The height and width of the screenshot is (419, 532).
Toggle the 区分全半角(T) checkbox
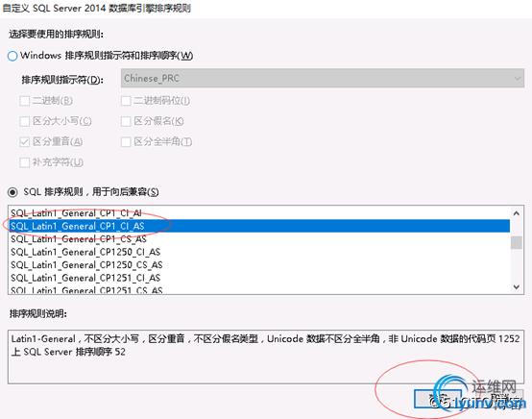(126, 141)
